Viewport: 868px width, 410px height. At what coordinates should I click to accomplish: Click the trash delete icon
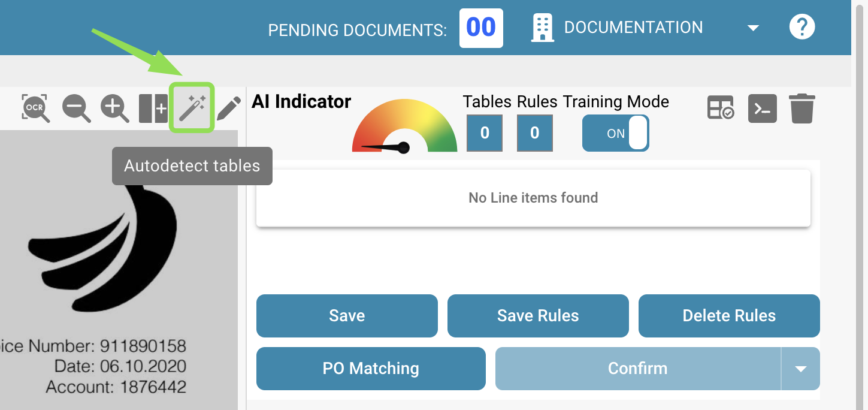(x=802, y=108)
